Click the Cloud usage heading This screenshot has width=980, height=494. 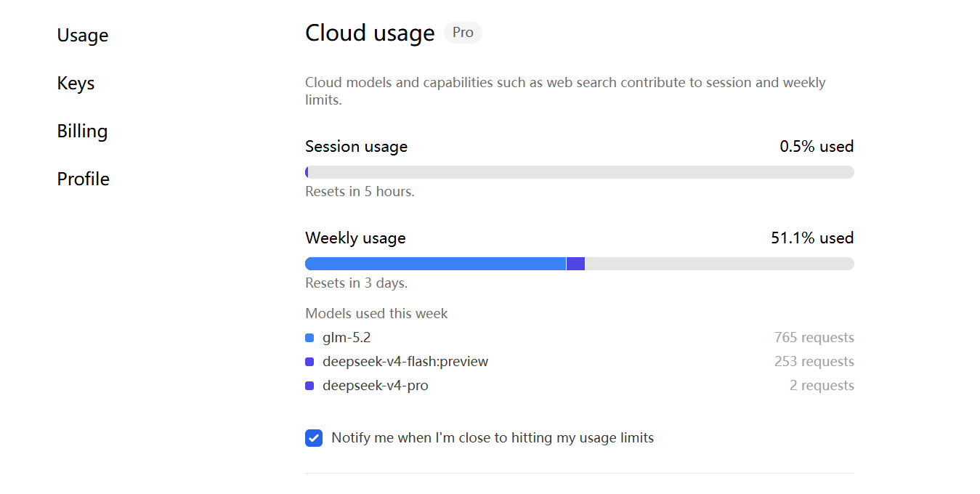pyautogui.click(x=370, y=33)
